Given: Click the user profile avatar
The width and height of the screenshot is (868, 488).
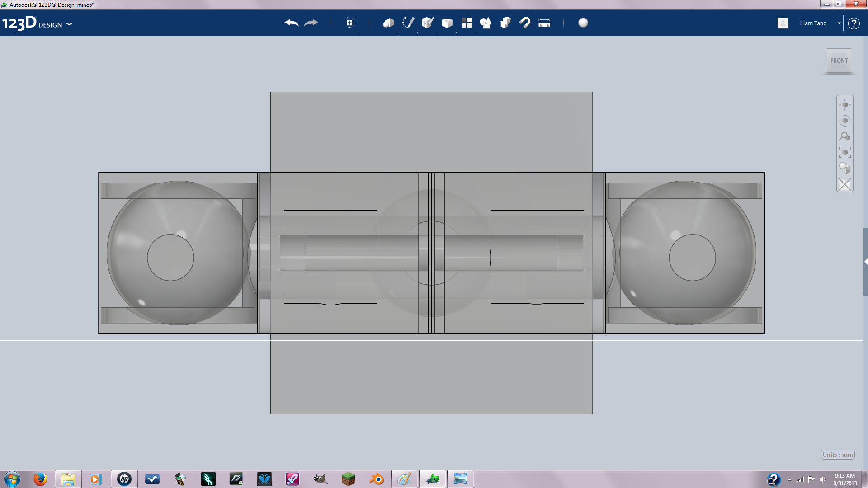Looking at the screenshot, I should click(783, 23).
